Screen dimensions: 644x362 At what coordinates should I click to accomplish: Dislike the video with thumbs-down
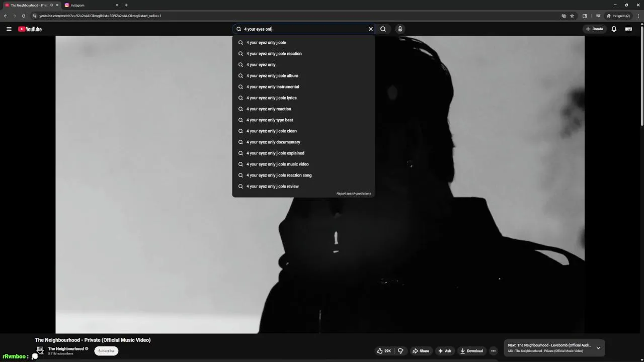coord(400,351)
